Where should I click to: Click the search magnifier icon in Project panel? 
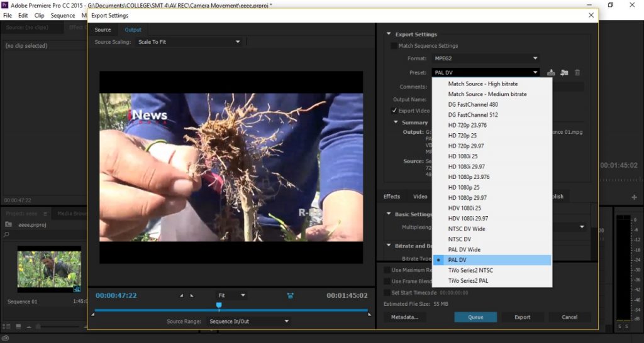point(6,235)
